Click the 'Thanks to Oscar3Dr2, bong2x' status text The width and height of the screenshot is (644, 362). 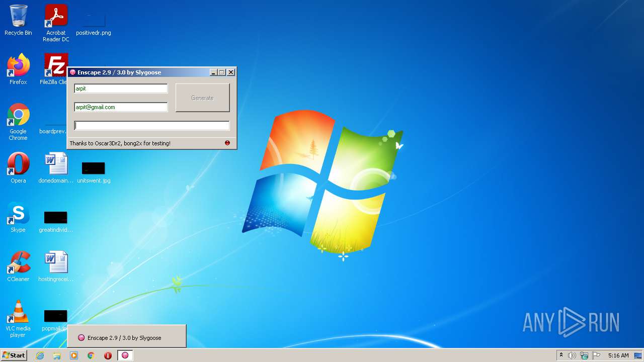(120, 143)
